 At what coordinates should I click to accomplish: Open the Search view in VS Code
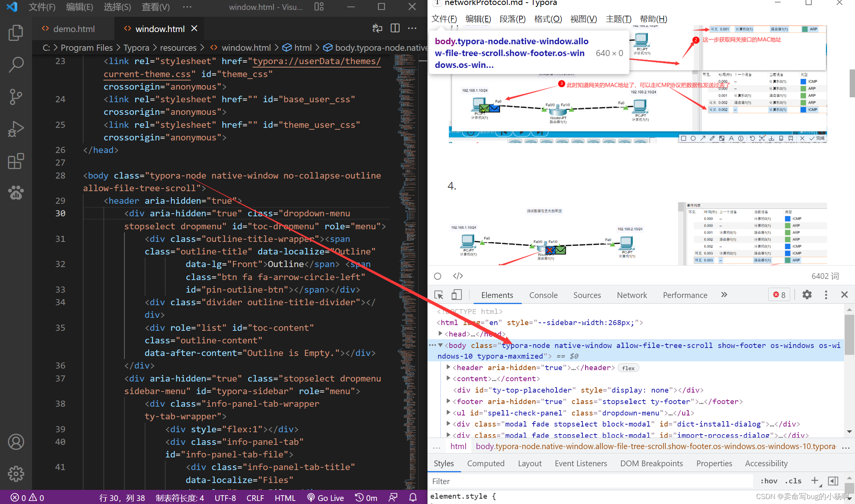tap(16, 65)
